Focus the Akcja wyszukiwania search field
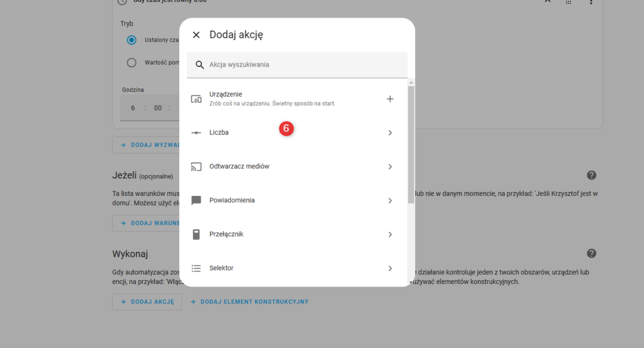 (x=302, y=65)
